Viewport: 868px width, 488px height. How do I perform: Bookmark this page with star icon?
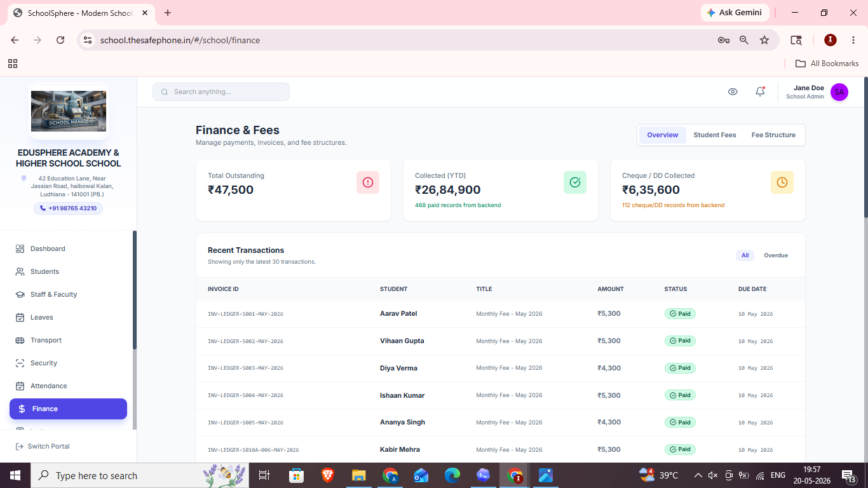pos(764,40)
